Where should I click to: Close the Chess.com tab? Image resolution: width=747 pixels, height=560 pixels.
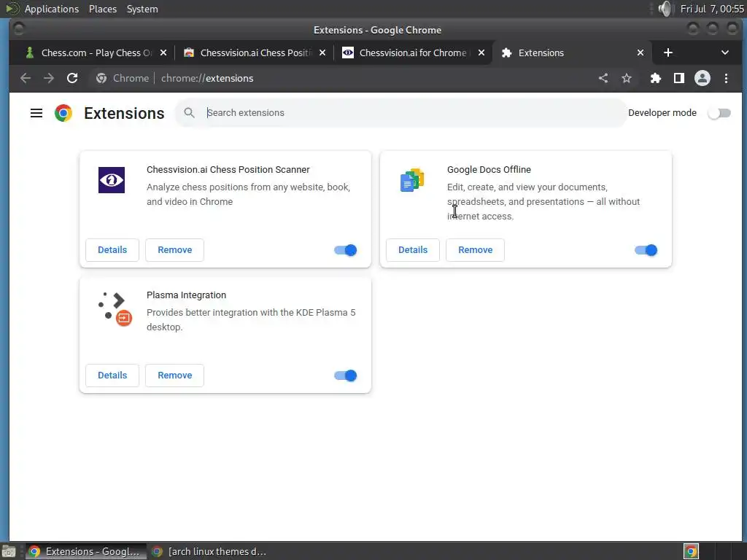pyautogui.click(x=163, y=52)
